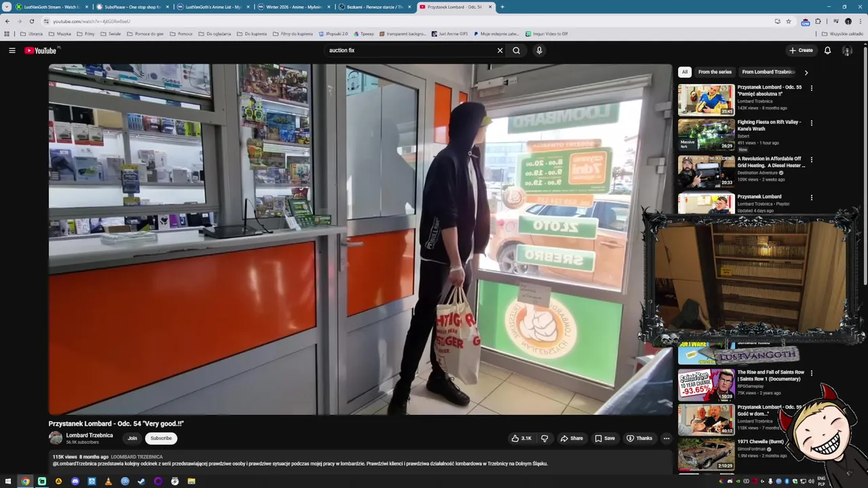The width and height of the screenshot is (868, 488).
Task: Open Chrome from the taskbar
Action: tap(25, 481)
